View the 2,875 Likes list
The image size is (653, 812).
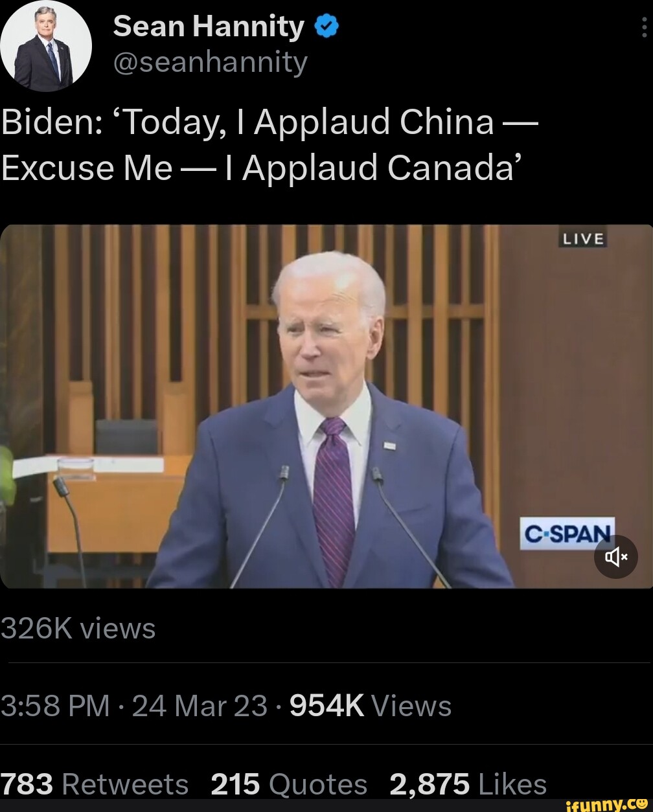468,784
